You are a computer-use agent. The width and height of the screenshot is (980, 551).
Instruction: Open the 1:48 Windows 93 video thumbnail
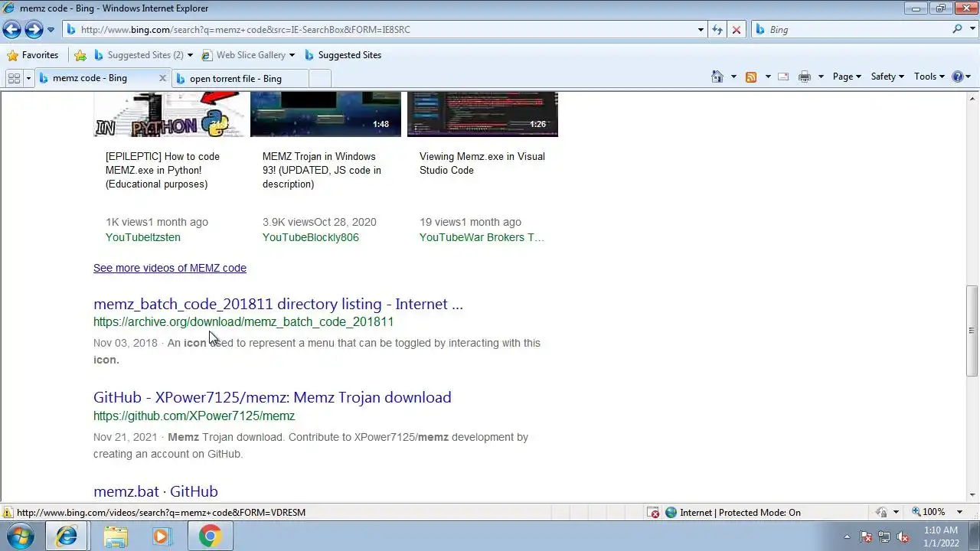325,114
